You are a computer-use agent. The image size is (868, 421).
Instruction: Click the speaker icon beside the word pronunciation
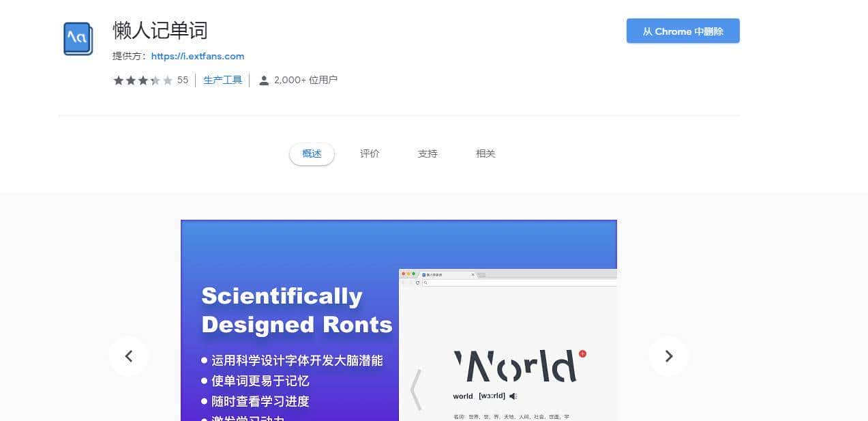(513, 396)
